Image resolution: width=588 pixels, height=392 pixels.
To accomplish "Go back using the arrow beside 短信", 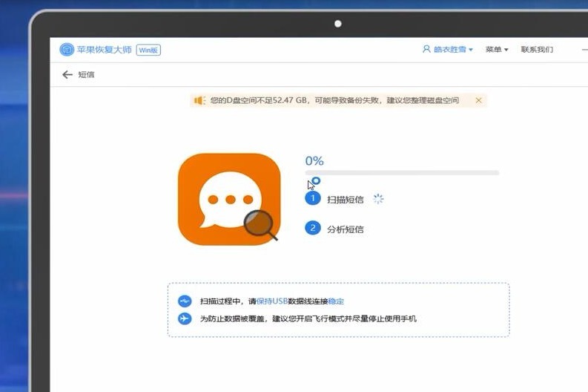I will click(x=67, y=75).
